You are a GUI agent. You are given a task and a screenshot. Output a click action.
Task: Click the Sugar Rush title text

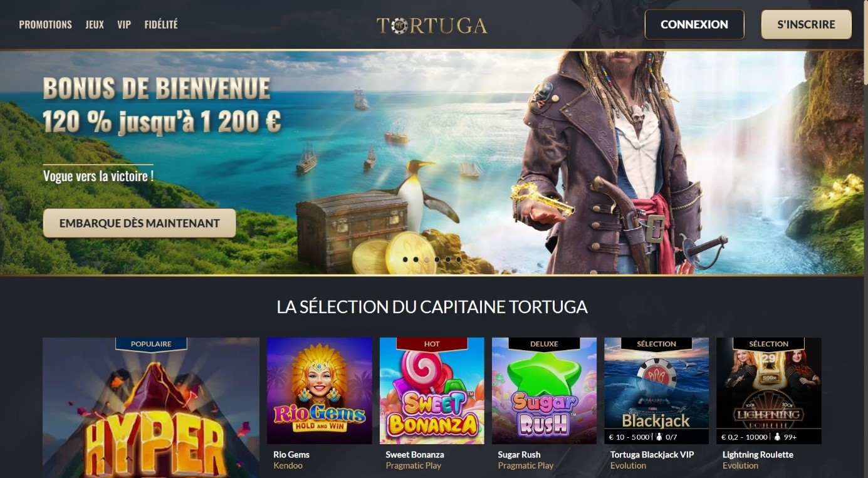coord(519,455)
